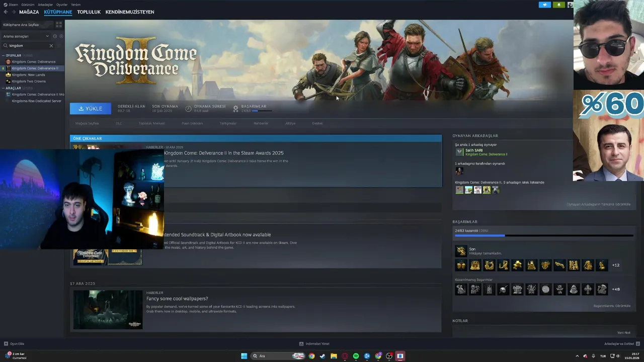Click the search field containing kingdom
This screenshot has width=644, height=362.
pos(28,46)
